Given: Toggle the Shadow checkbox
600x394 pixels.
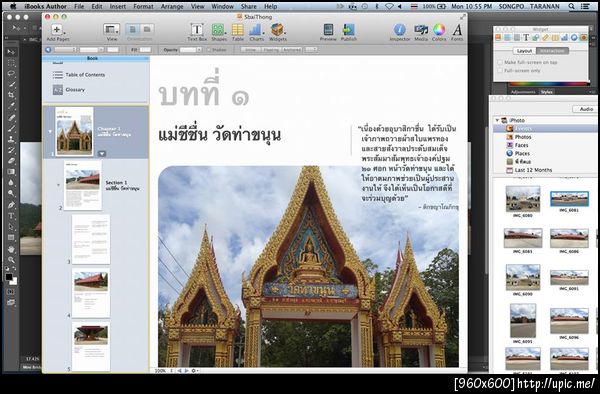Looking at the screenshot, I should 209,50.
